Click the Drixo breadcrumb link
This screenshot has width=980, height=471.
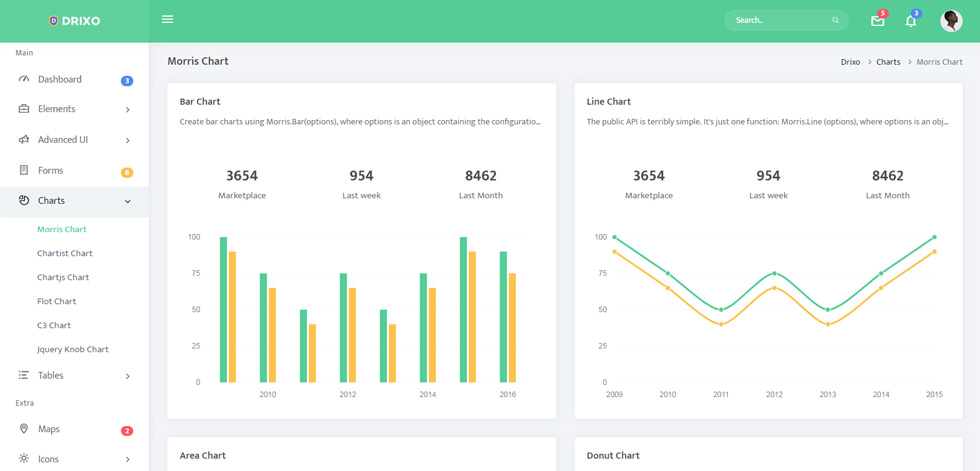(850, 62)
